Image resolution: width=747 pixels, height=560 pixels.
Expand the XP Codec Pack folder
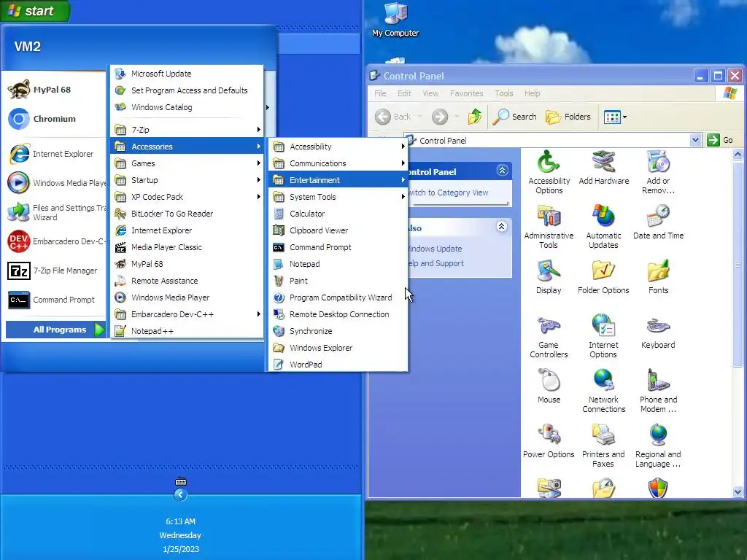pyautogui.click(x=187, y=197)
